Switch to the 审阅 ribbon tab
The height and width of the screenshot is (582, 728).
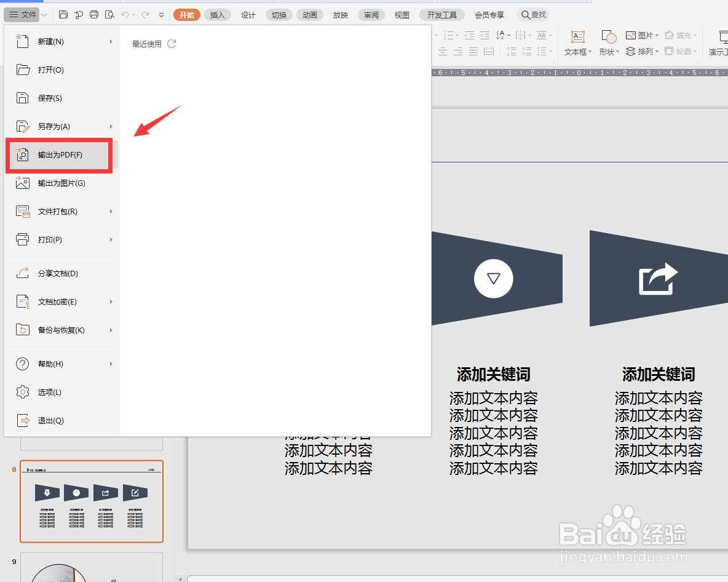click(x=371, y=15)
